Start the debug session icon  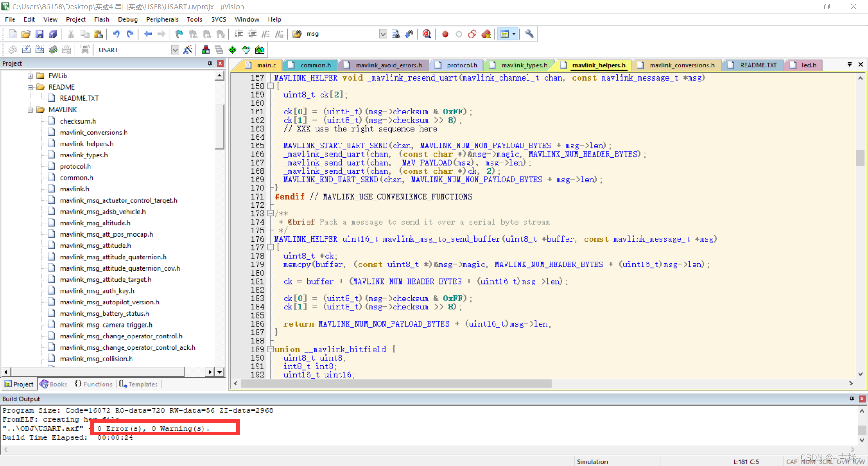pyautogui.click(x=427, y=34)
